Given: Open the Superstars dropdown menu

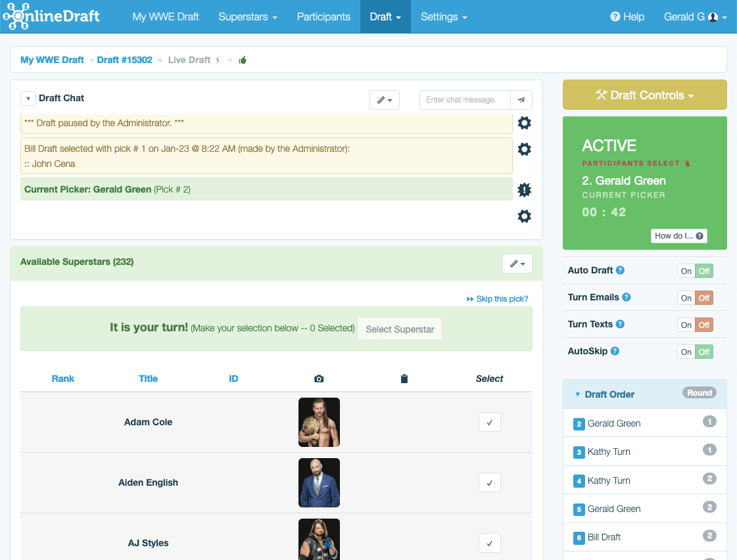Looking at the screenshot, I should pos(248,17).
